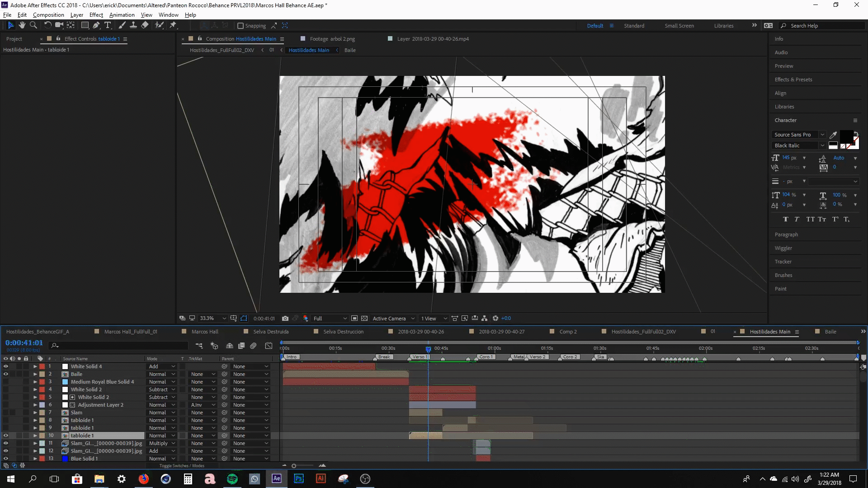Image resolution: width=868 pixels, height=488 pixels.
Task: Select the Pan Behind anchor point tool
Action: point(71,25)
